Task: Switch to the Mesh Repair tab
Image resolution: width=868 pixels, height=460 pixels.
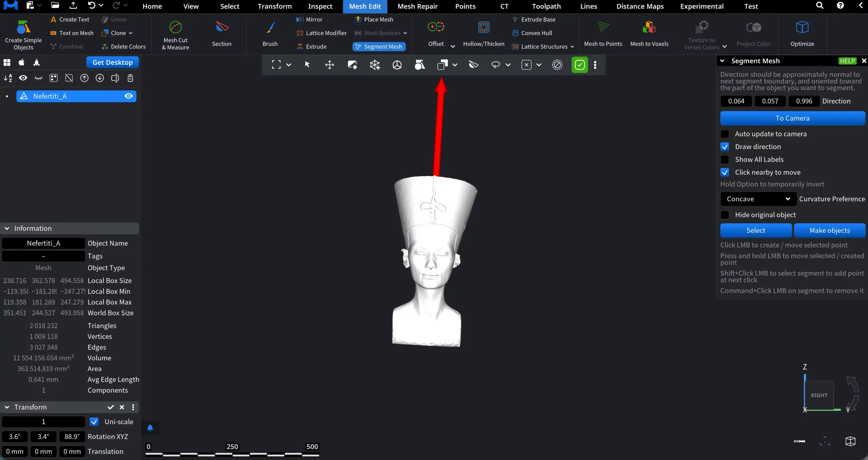Action: pos(417,6)
